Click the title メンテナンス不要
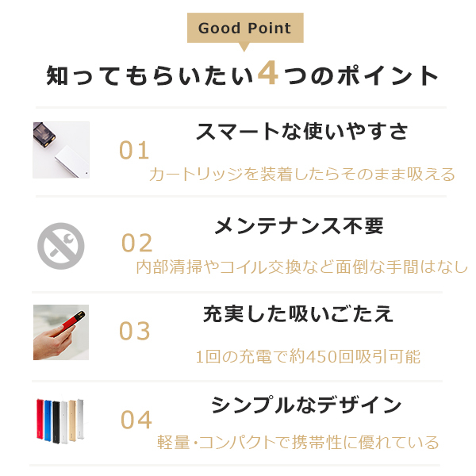The image size is (476, 476). (299, 226)
